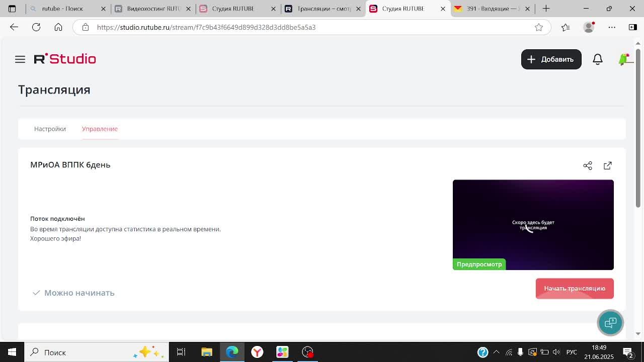The width and height of the screenshot is (644, 362).
Task: Click the Поток подключён text
Action: click(57, 219)
